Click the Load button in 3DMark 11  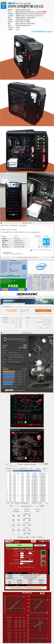(40, 327)
